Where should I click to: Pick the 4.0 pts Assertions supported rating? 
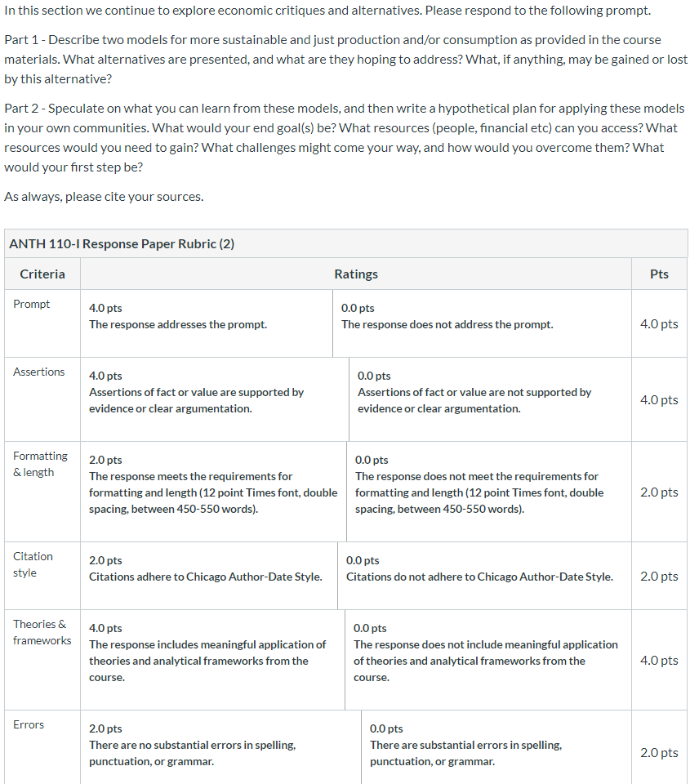215,399
